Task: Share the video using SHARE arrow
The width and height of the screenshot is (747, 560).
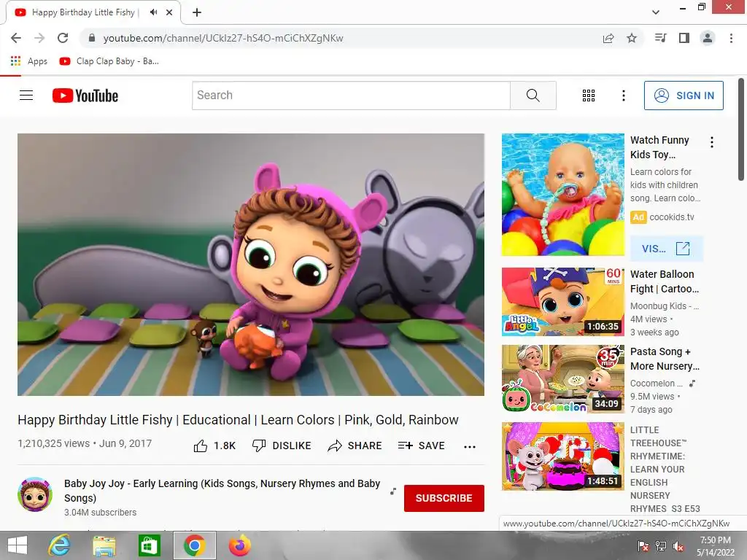Action: click(x=355, y=446)
